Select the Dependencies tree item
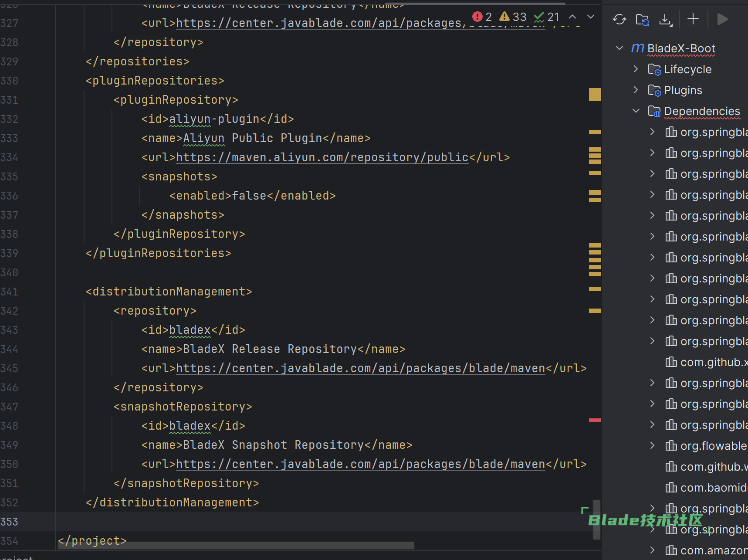Screen dimensions: 748x560 702,111
